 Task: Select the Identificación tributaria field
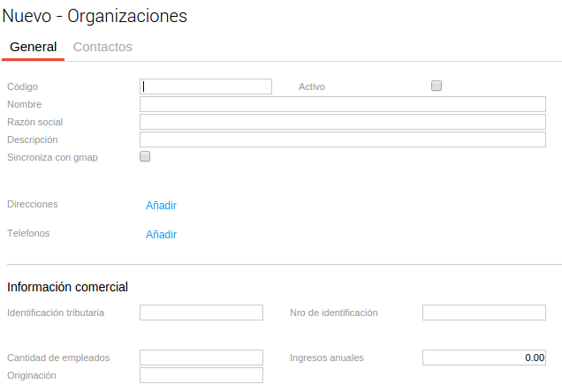pyautogui.click(x=201, y=313)
